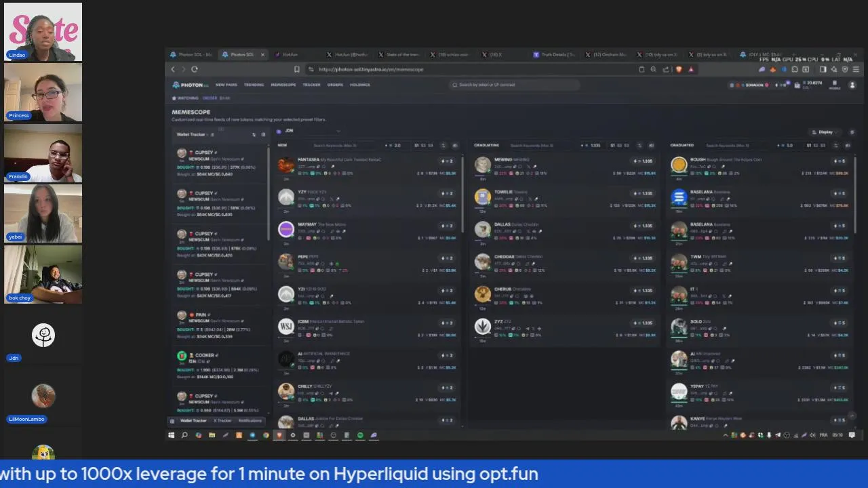
Task: Open filter icon in NEW column header
Action: coord(443,145)
